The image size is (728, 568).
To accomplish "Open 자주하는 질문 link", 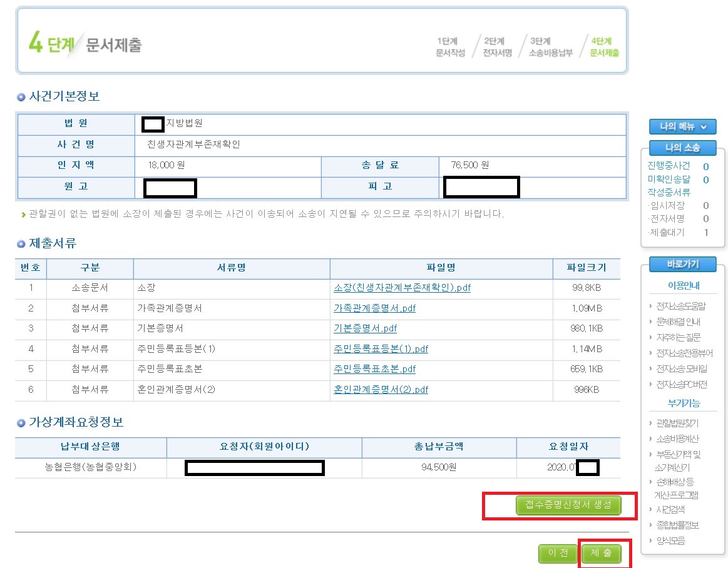I will pos(678,337).
